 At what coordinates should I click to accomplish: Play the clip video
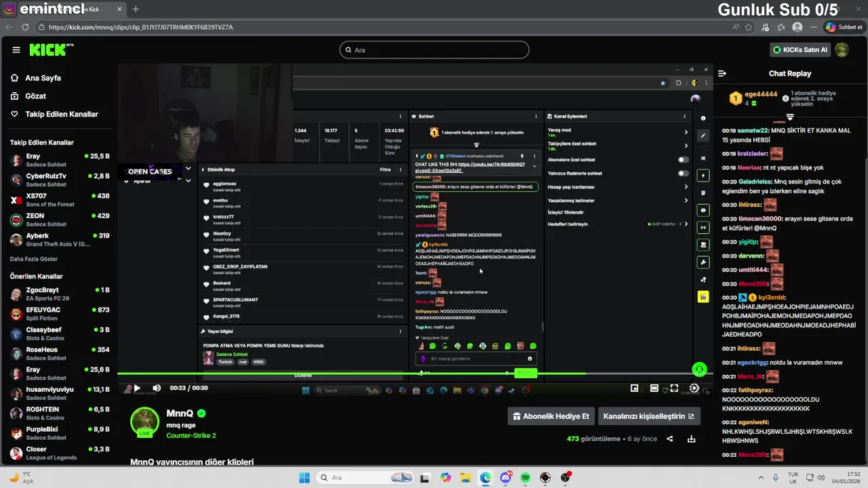pos(136,388)
